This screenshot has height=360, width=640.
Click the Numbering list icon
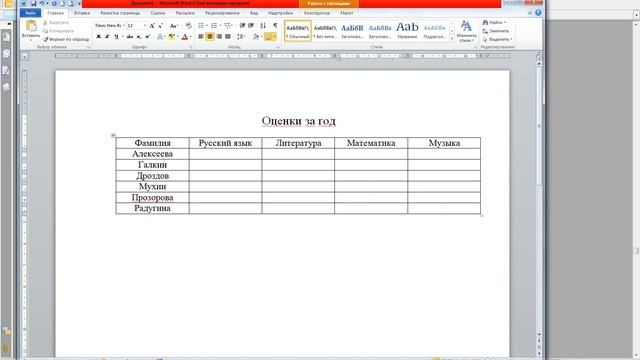[214, 26]
